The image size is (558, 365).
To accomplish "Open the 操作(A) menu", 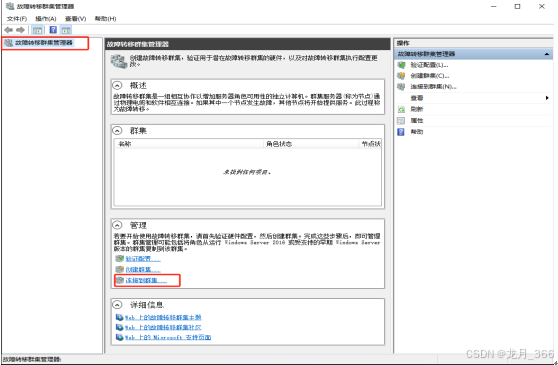I will pyautogui.click(x=46, y=18).
